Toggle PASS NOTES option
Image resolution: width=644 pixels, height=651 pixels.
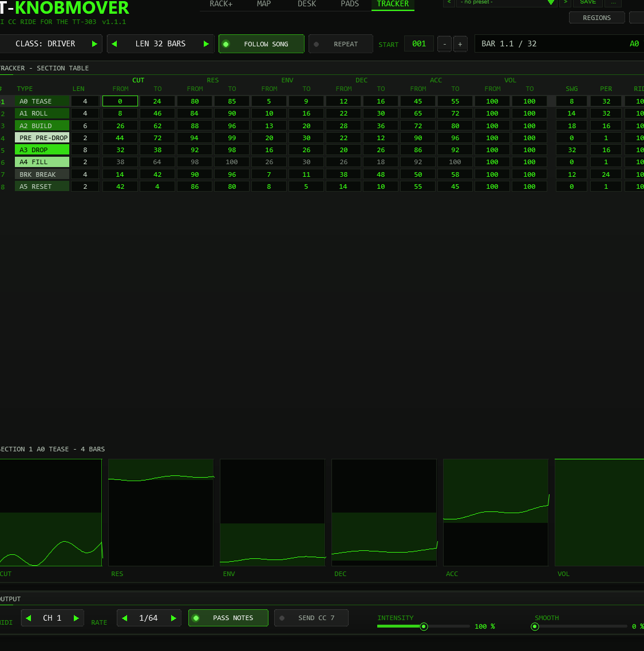[228, 618]
